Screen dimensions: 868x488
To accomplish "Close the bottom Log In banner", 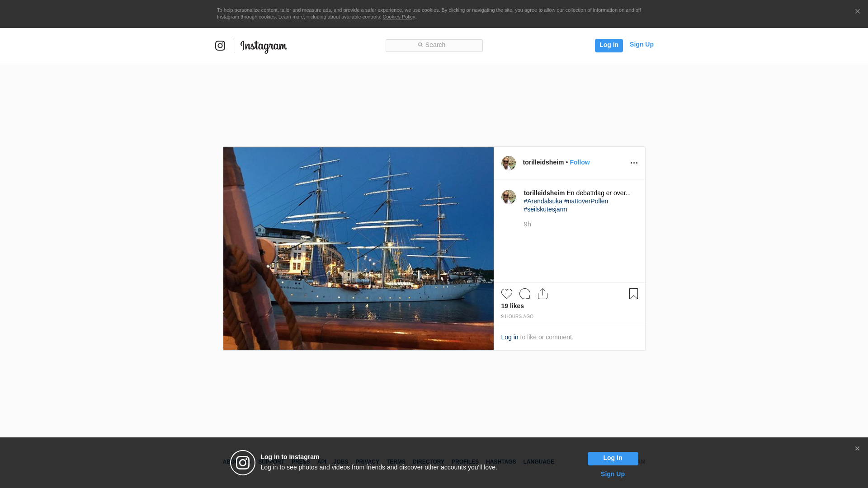I will click(857, 449).
